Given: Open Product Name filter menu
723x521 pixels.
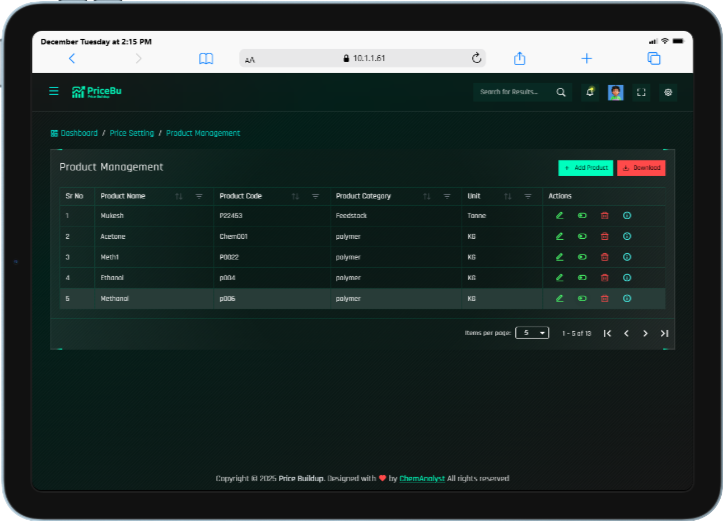Looking at the screenshot, I should coord(199,196).
